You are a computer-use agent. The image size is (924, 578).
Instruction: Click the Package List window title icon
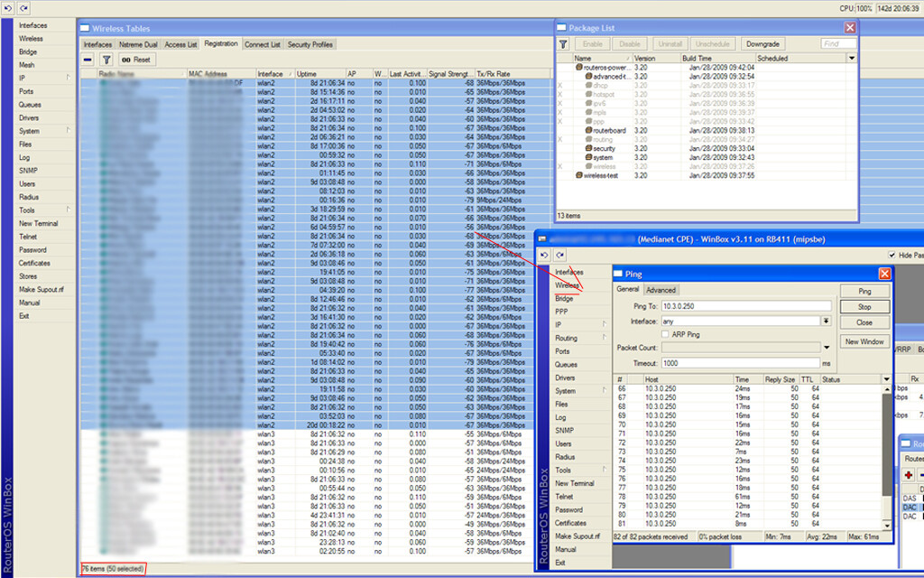[561, 28]
